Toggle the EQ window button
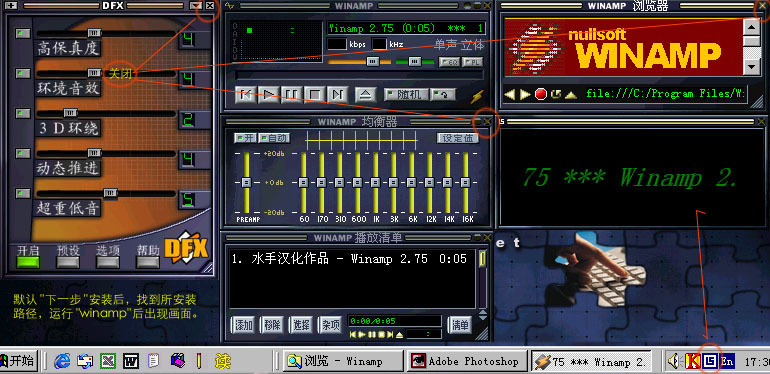The image size is (770, 374). pyautogui.click(x=449, y=62)
